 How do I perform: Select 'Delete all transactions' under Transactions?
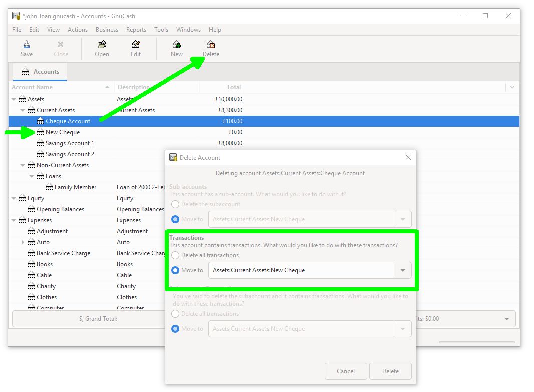tap(175, 255)
